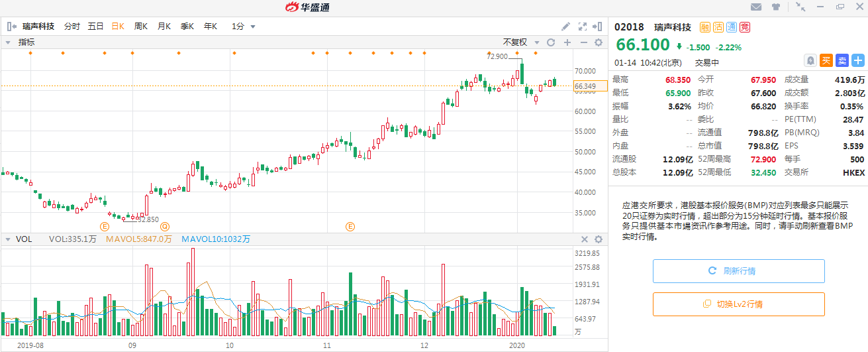Zoom in chart with plus icon

click(567, 42)
